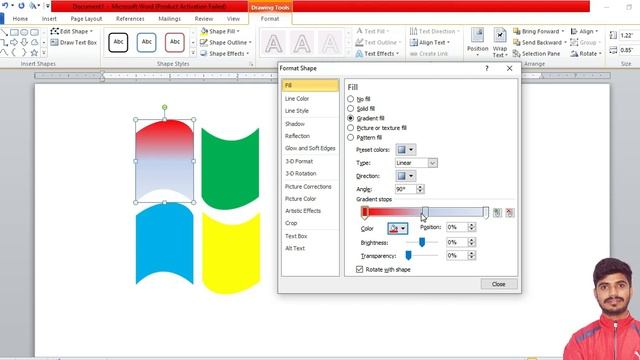Click the Brightness slider thumb

click(x=422, y=242)
